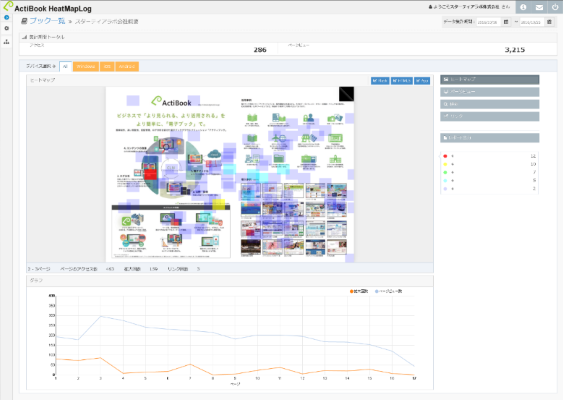The height and width of the screenshot is (401, 563).
Task: Click the info icon in header
Action: coord(523,7)
